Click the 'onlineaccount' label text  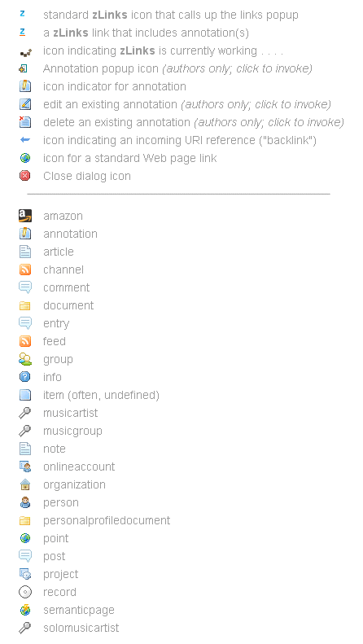(x=79, y=467)
